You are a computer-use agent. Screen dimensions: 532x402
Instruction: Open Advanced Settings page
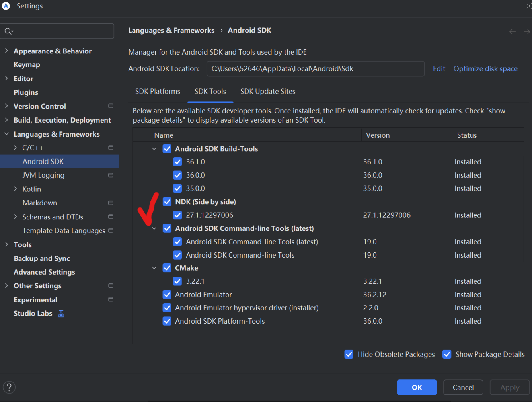point(44,272)
